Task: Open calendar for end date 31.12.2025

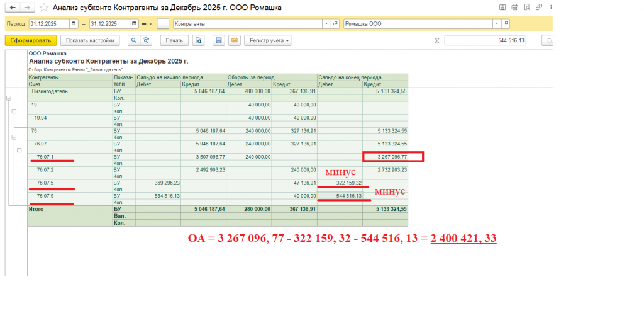Action: click(134, 24)
